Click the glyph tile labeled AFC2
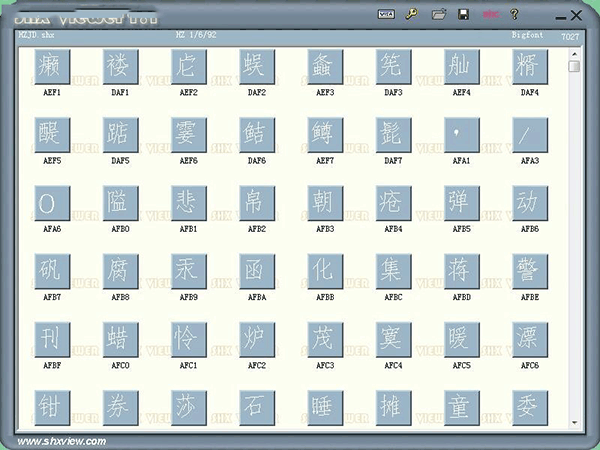This screenshot has height=450, width=600. click(x=256, y=338)
